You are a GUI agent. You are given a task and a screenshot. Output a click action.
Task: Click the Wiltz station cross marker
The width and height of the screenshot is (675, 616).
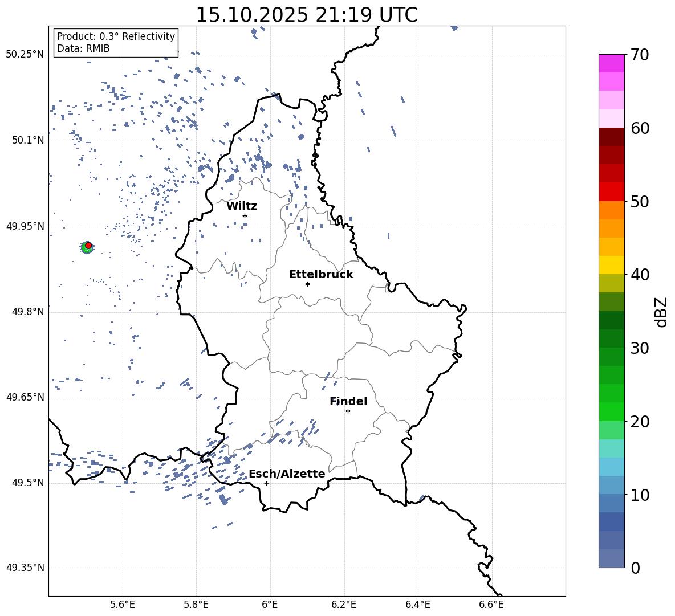pyautogui.click(x=245, y=215)
